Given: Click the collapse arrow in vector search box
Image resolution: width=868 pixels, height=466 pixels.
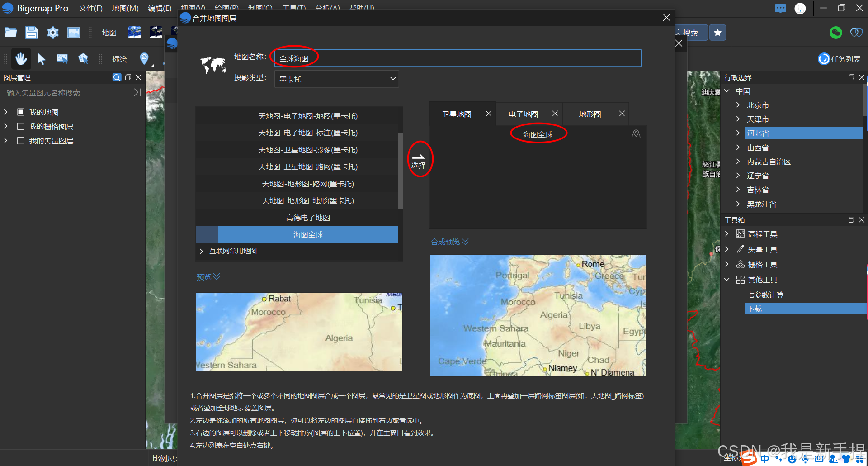Looking at the screenshot, I should pyautogui.click(x=137, y=92).
